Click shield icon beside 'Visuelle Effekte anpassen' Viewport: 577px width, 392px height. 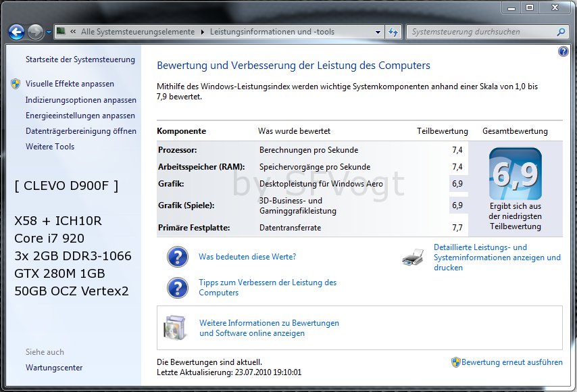[x=16, y=84]
